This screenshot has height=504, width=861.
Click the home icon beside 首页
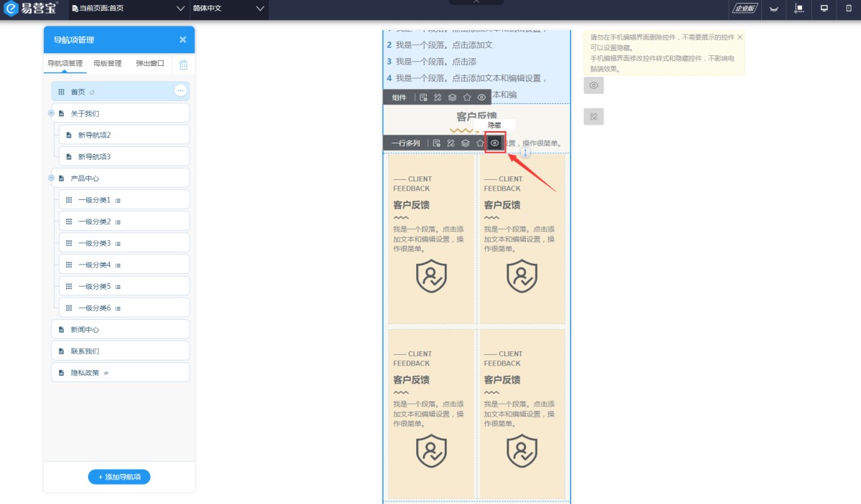92,92
